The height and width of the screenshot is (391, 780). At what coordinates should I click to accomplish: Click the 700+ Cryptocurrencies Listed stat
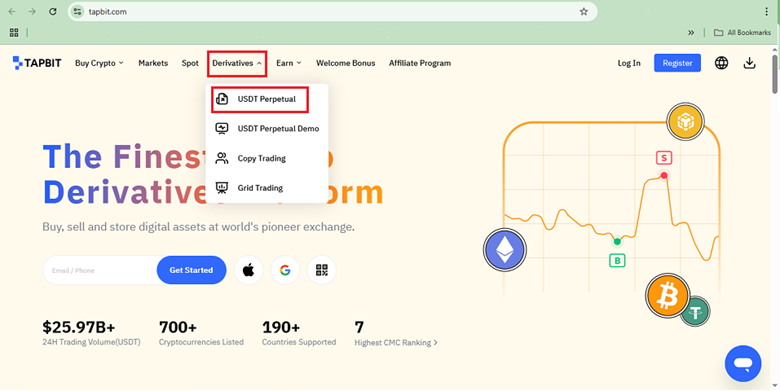pyautogui.click(x=201, y=332)
